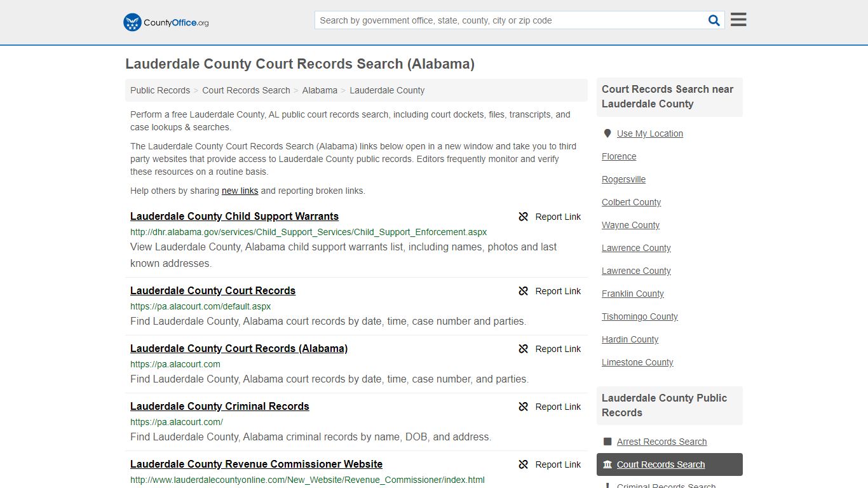Click the page heading Lauderdale County Court Records Search
Image resolution: width=868 pixels, height=488 pixels.
(300, 64)
